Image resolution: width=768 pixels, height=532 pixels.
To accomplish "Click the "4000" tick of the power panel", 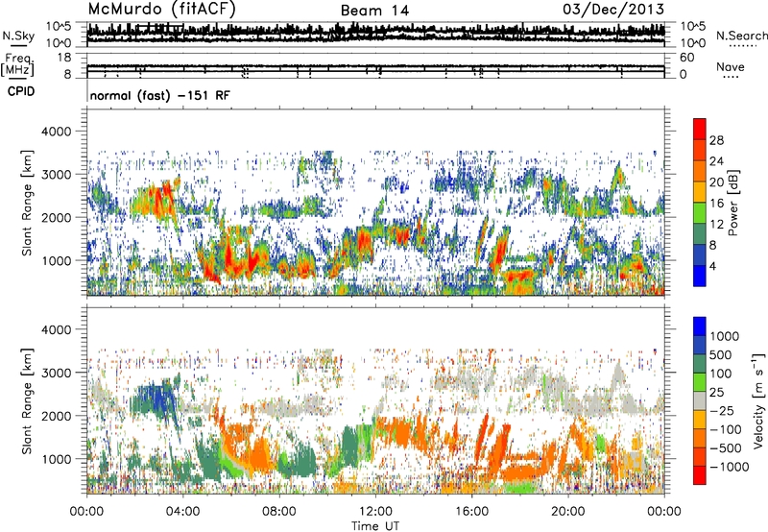I will pyautogui.click(x=56, y=132).
